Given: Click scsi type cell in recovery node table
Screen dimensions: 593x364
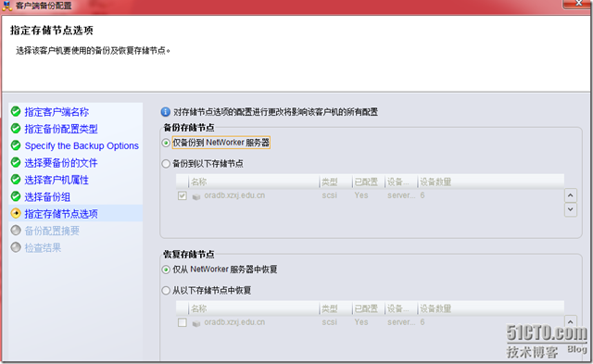Looking at the screenshot, I should coord(330,322).
